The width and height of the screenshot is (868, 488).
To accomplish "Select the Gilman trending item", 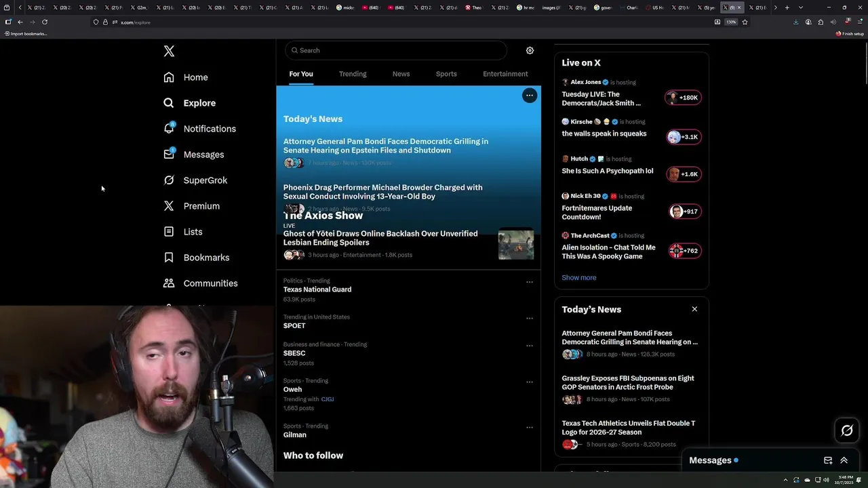I will (x=295, y=435).
